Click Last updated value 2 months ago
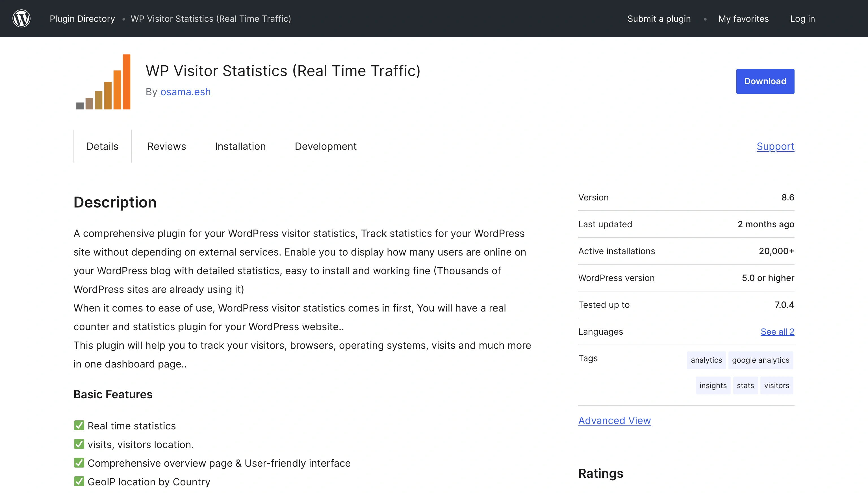Screen dimensions: 868x493 [766, 224]
